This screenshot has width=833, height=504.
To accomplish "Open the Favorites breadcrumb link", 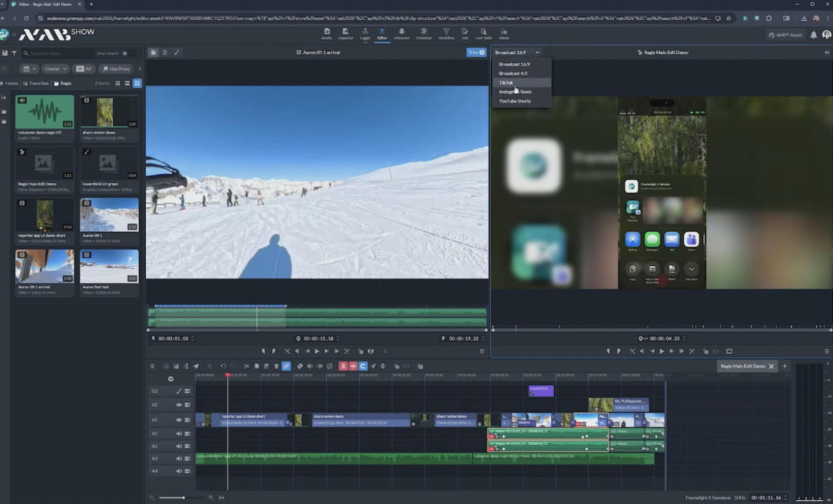I will coord(36,83).
